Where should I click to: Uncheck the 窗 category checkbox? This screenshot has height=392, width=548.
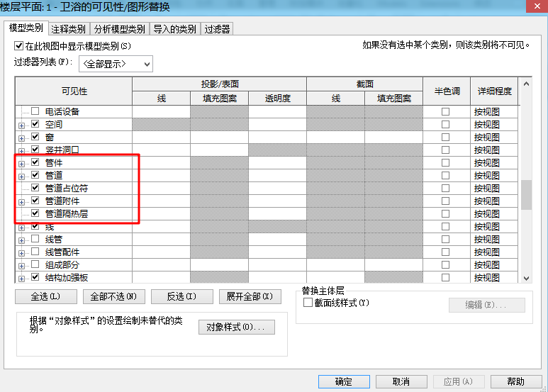[35, 137]
